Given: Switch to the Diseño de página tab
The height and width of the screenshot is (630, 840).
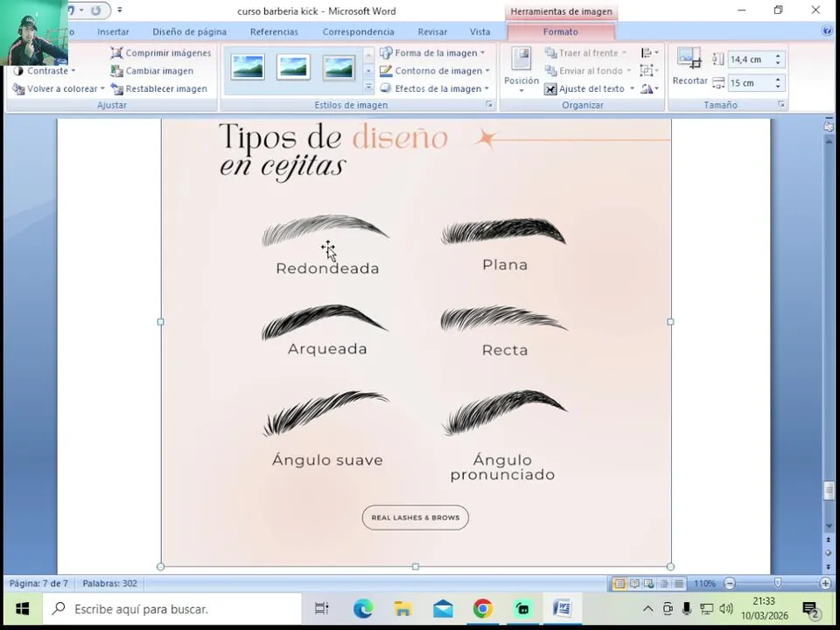Looking at the screenshot, I should click(x=190, y=31).
